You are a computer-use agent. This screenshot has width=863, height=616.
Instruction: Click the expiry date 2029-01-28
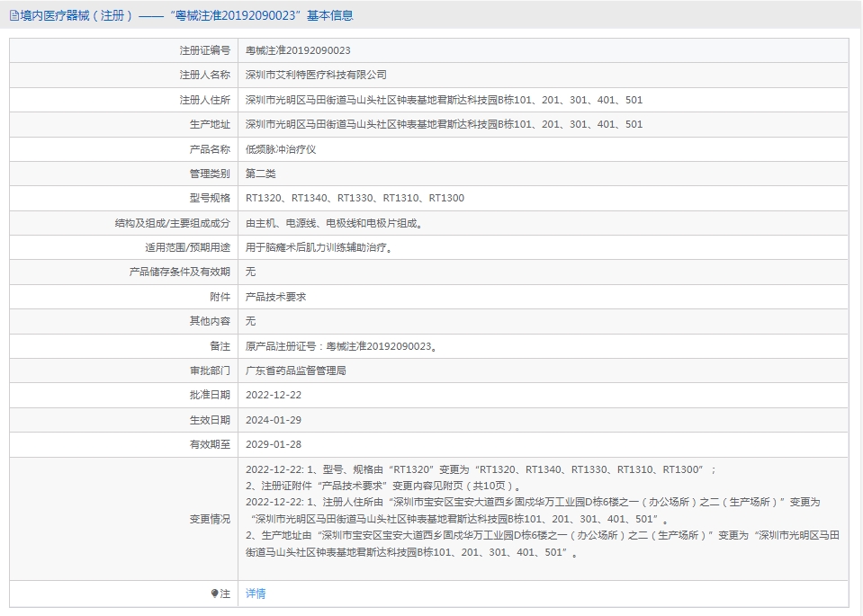[274, 444]
